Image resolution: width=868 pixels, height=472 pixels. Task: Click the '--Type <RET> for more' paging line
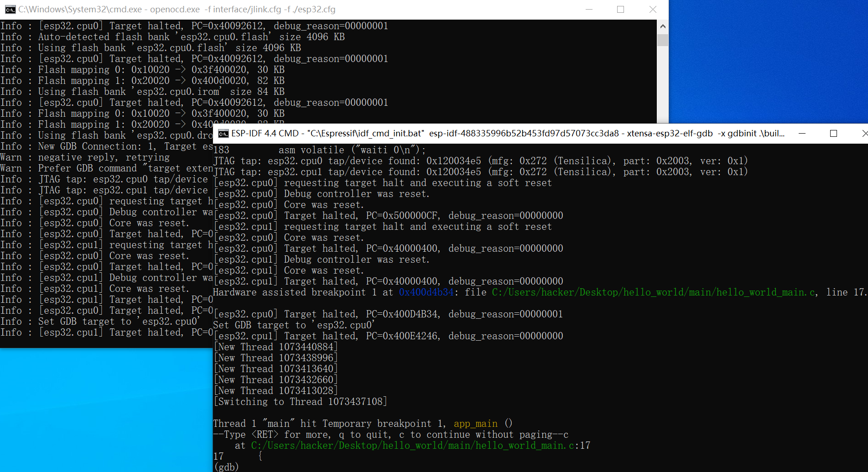[x=391, y=435]
